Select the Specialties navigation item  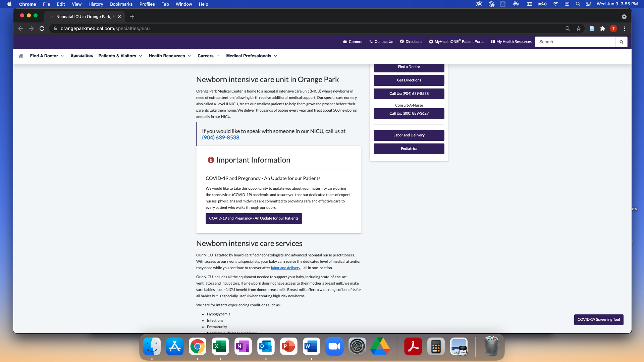82,56
